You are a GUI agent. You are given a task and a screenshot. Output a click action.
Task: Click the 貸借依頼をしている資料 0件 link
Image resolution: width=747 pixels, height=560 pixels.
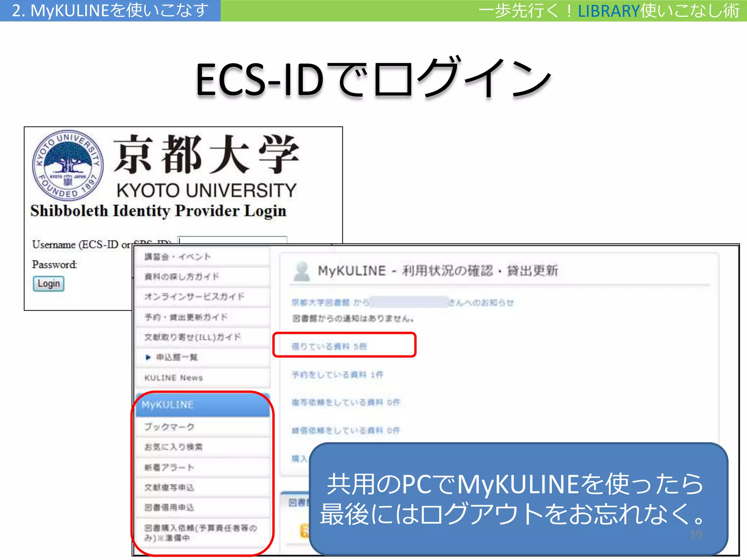346,431
